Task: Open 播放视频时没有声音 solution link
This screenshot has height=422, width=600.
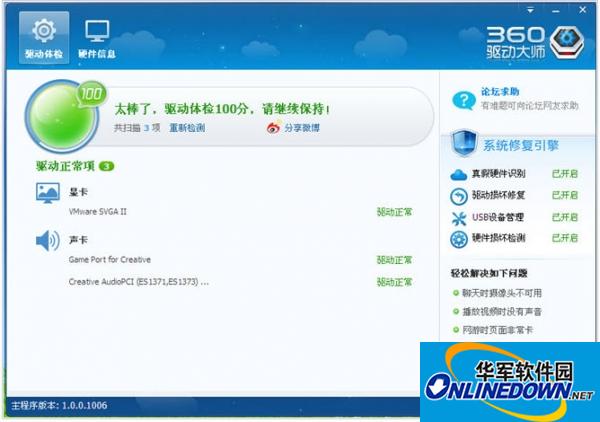Action: pyautogui.click(x=502, y=311)
